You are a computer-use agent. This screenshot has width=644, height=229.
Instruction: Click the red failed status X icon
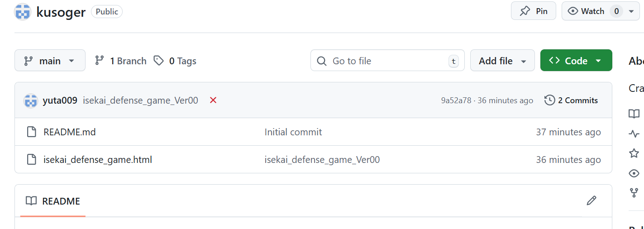click(x=213, y=100)
